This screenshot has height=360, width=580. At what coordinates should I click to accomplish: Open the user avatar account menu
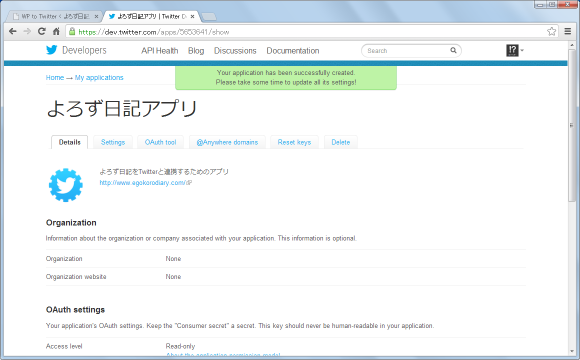coord(515,50)
